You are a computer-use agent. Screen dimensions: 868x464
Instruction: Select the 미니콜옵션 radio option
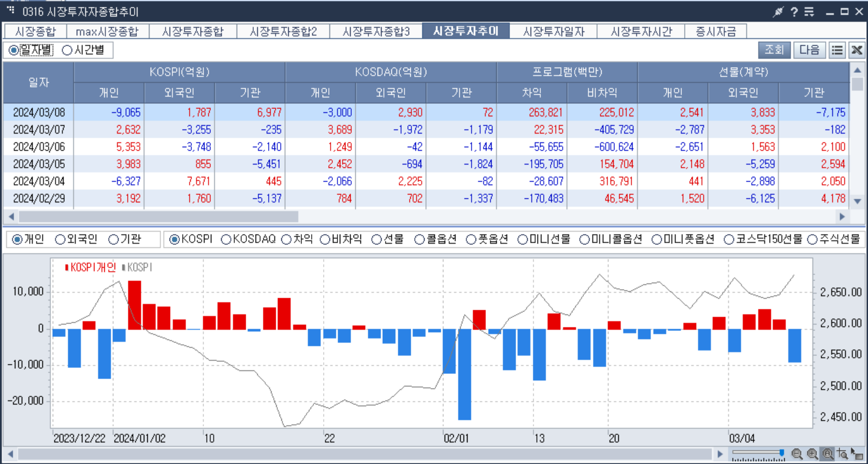pyautogui.click(x=584, y=240)
